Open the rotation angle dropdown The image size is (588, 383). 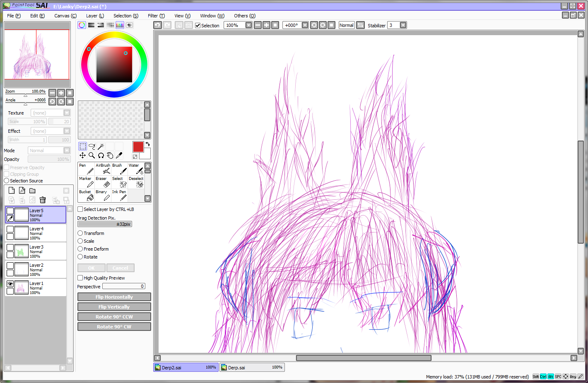[x=305, y=25]
